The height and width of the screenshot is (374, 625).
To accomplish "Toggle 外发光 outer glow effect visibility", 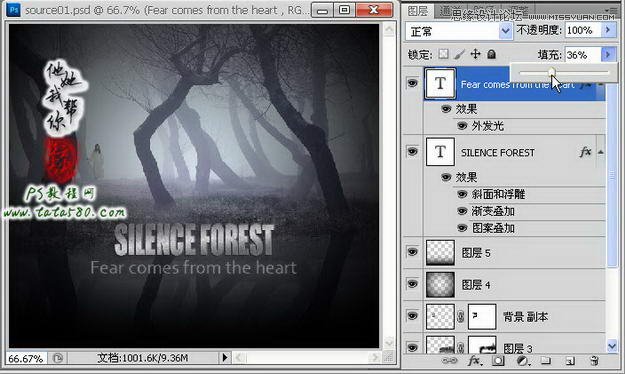I will click(x=462, y=126).
